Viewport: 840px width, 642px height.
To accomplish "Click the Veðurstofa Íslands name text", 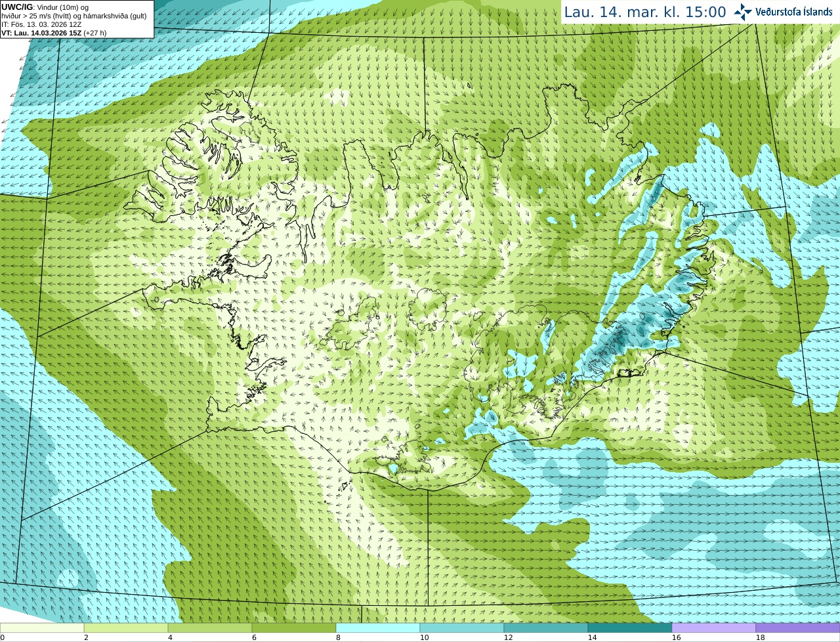I will pos(794,12).
